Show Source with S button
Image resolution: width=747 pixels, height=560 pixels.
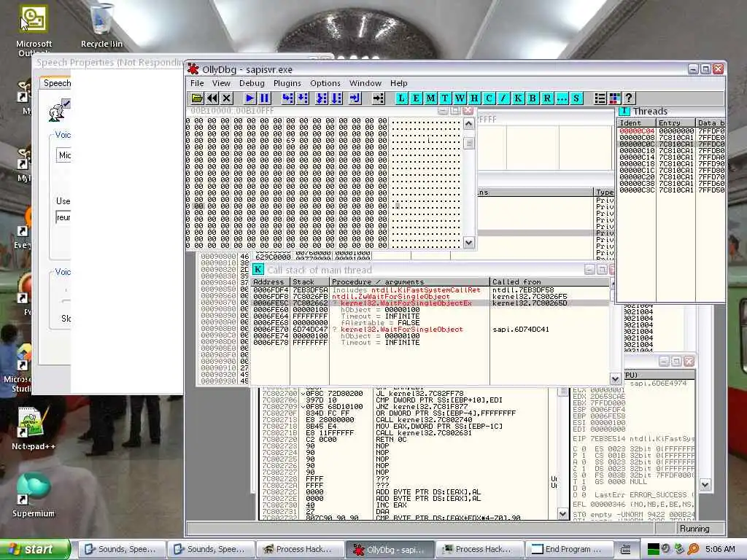576,98
